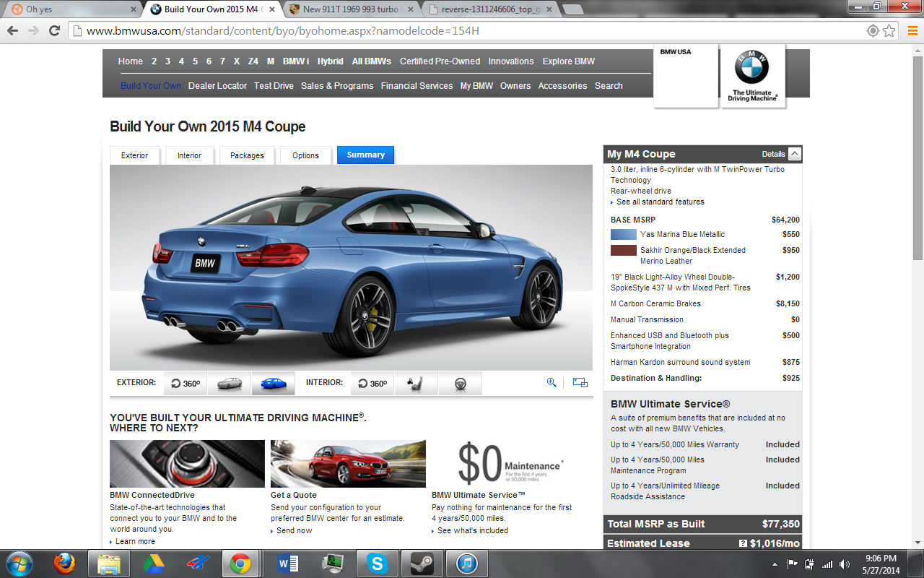Click the clock in the system tray
This screenshot has height=578, width=924.
click(x=880, y=564)
